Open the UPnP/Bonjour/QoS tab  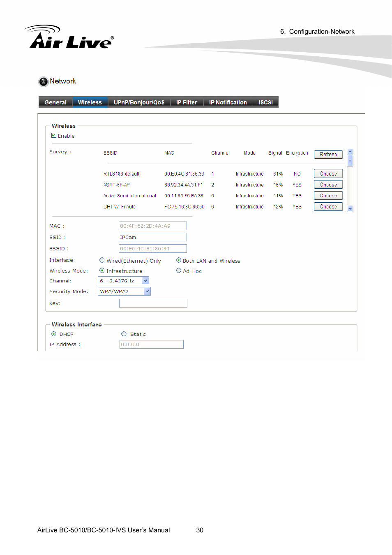[139, 102]
